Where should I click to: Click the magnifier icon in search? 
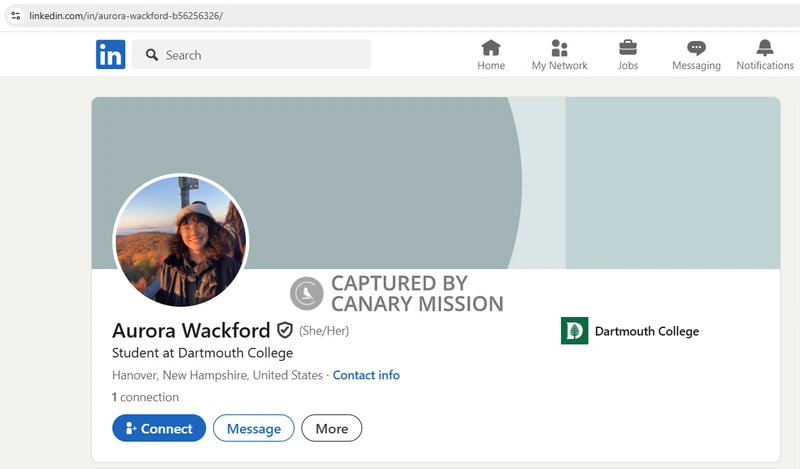click(x=152, y=55)
